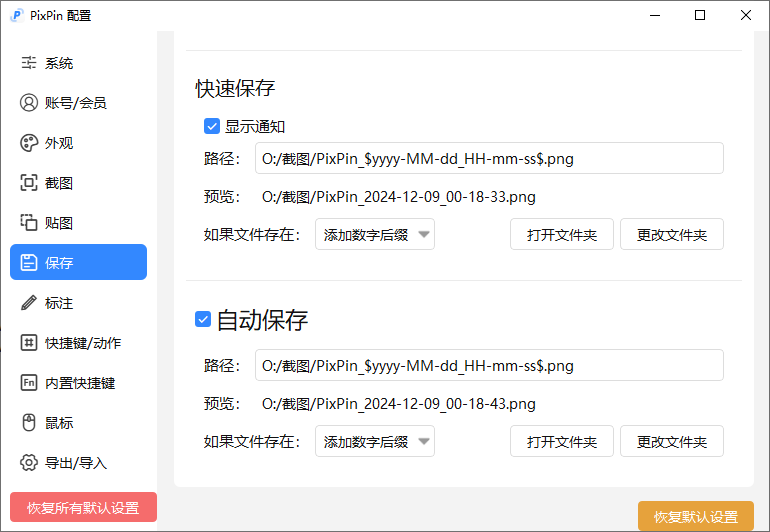The image size is (770, 532).
Task: Click the 快速保存 section heading
Action: (x=235, y=88)
